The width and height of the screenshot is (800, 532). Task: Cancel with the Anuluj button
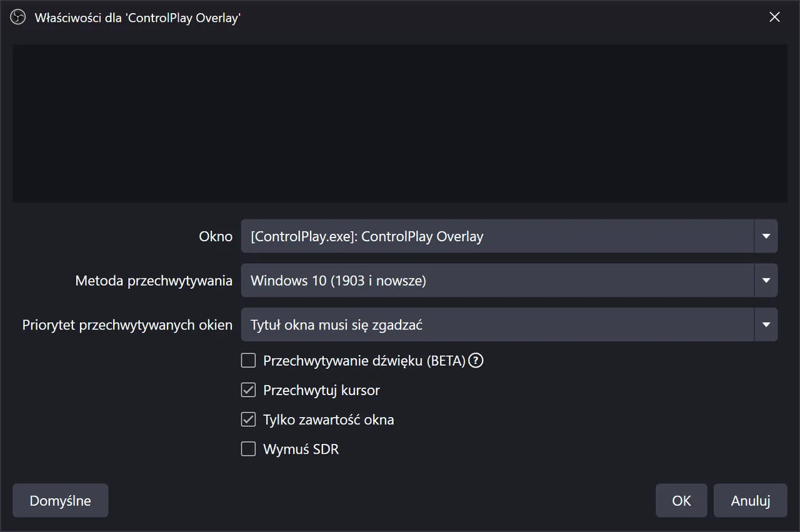coord(751,501)
